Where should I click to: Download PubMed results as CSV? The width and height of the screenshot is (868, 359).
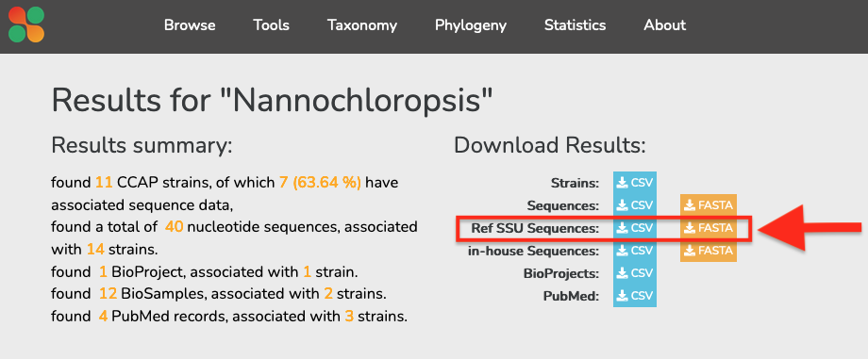[635, 296]
